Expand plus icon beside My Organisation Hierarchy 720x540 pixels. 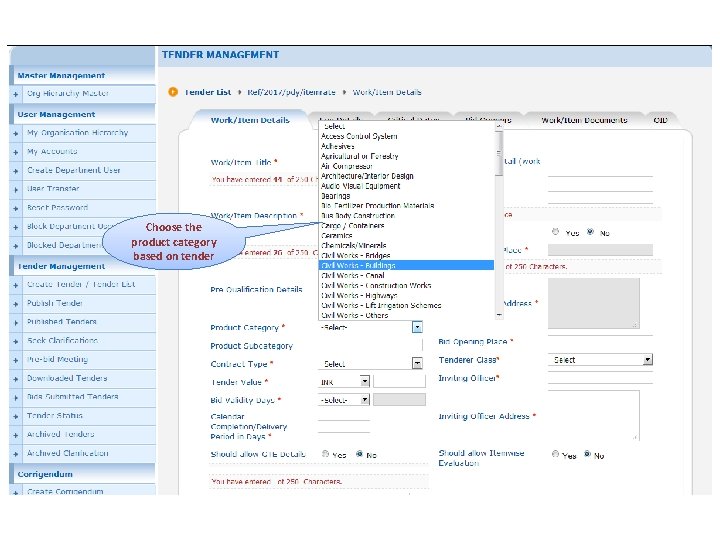coord(16,133)
